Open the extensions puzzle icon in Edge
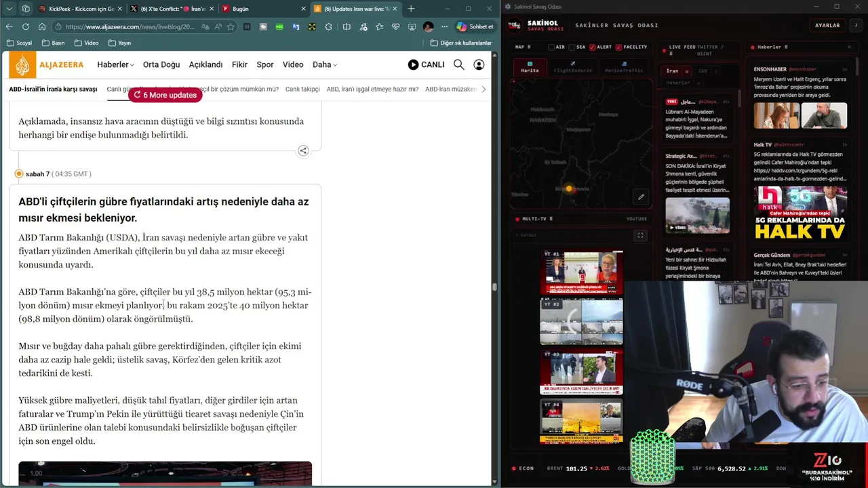 (328, 26)
